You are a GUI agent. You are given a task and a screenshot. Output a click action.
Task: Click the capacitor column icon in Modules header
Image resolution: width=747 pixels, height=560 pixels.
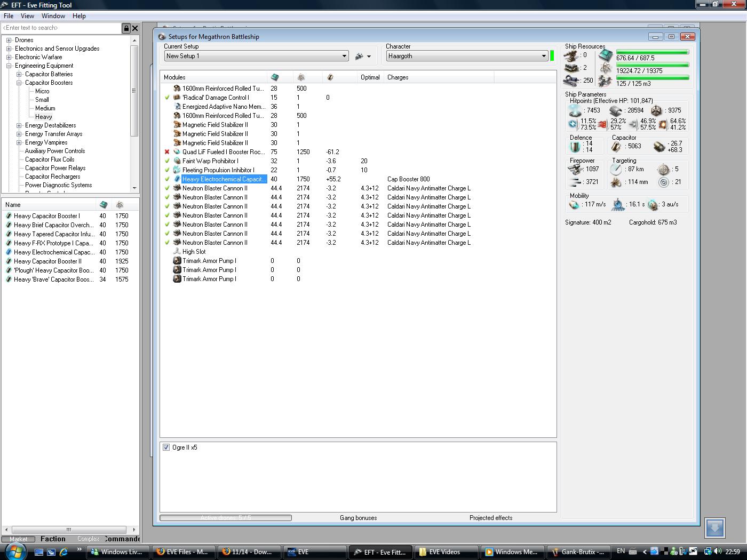330,77
